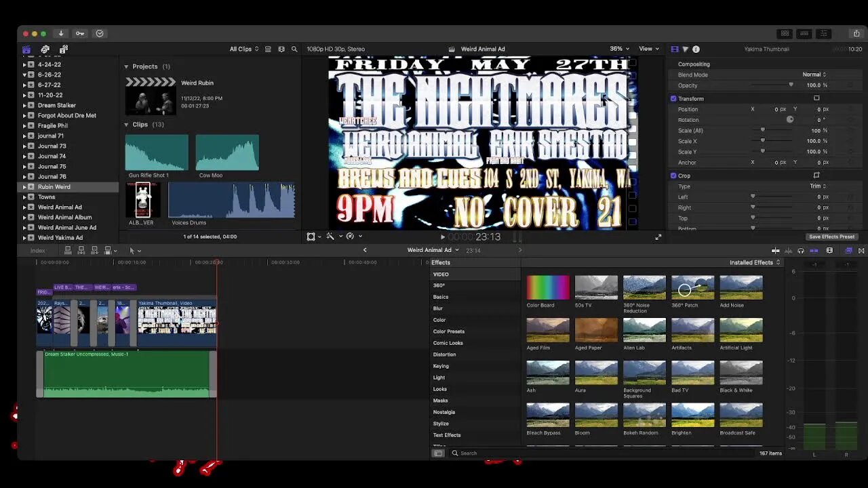
Task: Show or hide the Inspector sliders icon
Action: (824, 33)
